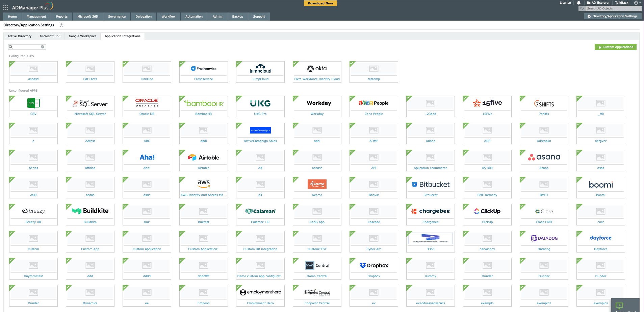Screen dimensions: 644x312
Task: Select the Buildkite logo
Action: pyautogui.click(x=90, y=211)
